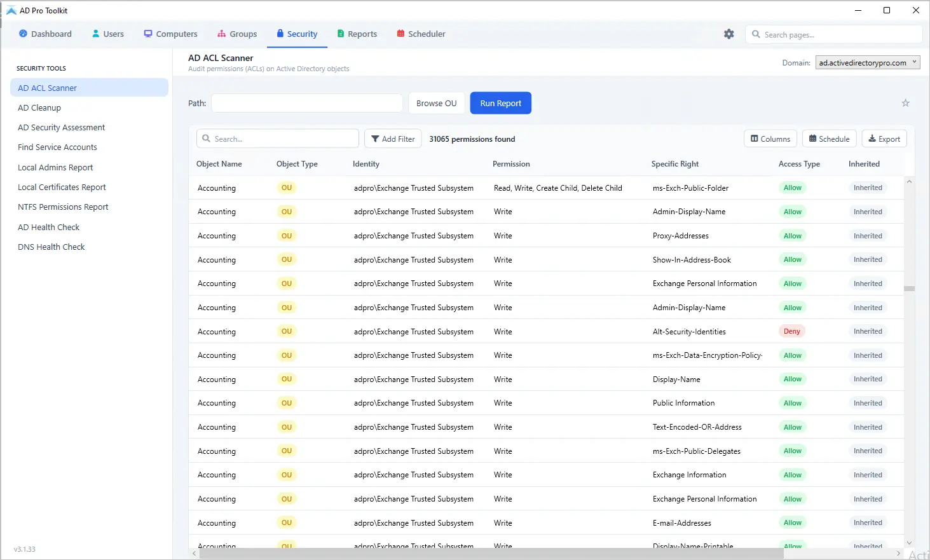The image size is (930, 560).
Task: Click E-mail-Addresses cell
Action: tap(682, 522)
